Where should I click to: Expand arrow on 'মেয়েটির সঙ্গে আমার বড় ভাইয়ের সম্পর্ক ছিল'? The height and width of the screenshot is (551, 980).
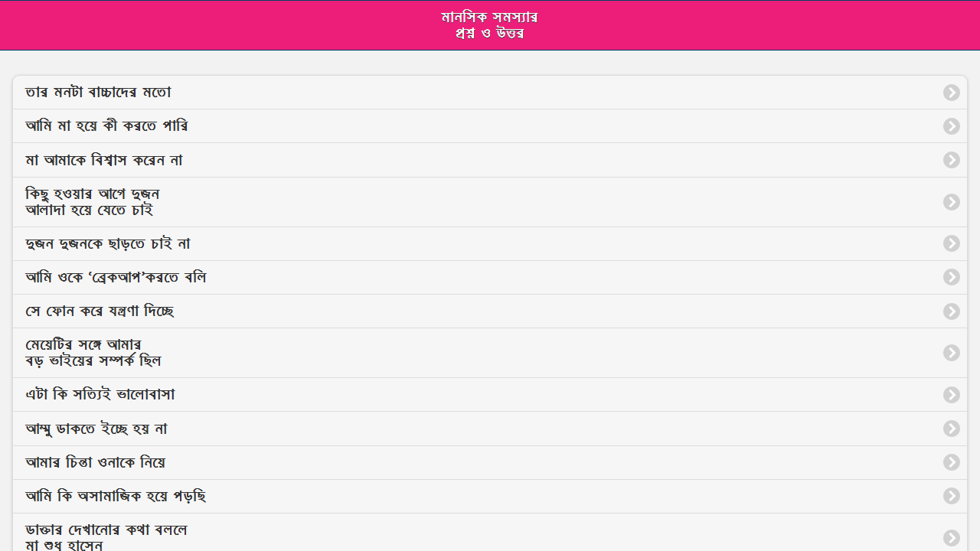click(x=951, y=353)
